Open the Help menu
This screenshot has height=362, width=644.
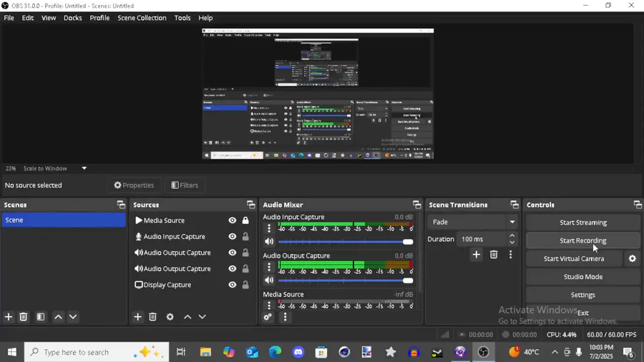205,18
